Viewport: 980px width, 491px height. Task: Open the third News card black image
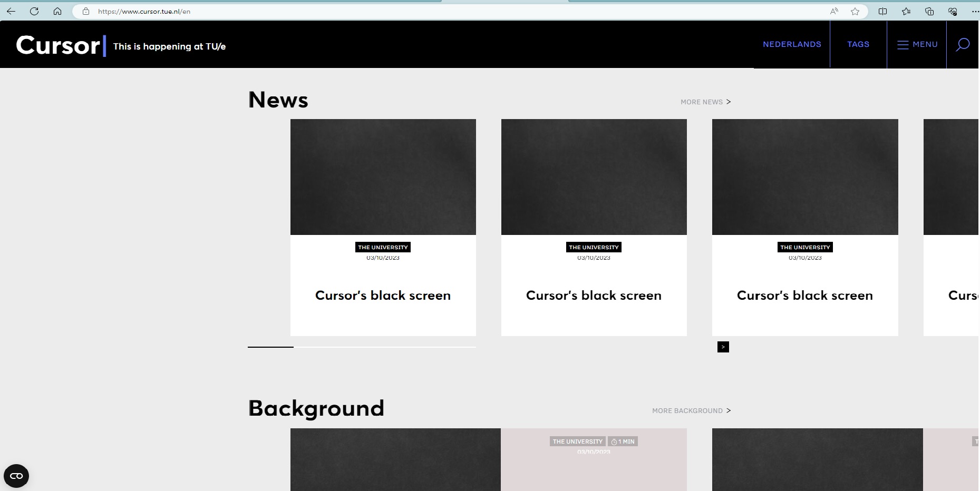(805, 177)
